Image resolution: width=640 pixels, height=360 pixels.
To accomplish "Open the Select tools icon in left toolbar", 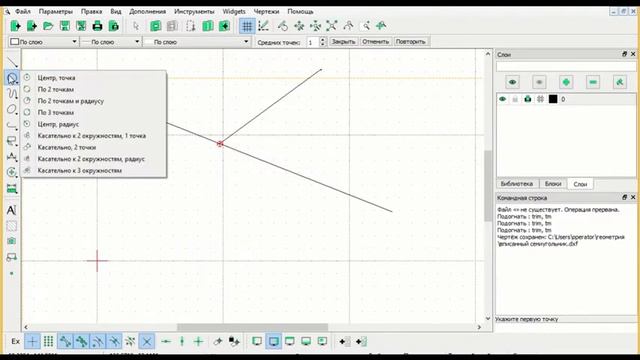I will click(12, 141).
